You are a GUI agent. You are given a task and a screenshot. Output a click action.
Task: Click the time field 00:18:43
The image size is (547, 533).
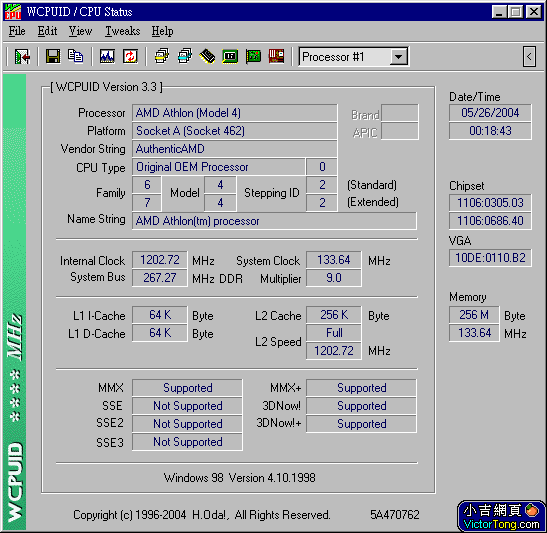[x=490, y=131]
